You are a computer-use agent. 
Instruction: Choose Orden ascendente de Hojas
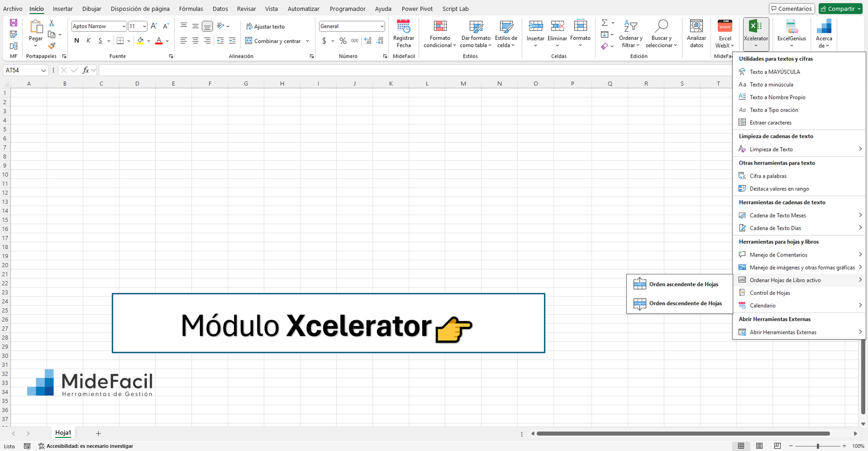pyautogui.click(x=679, y=284)
